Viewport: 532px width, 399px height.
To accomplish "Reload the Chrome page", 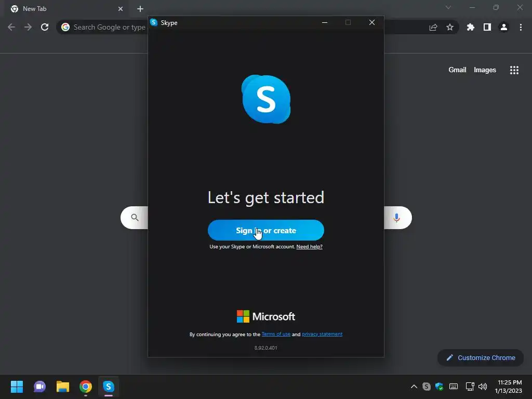I will (45, 27).
